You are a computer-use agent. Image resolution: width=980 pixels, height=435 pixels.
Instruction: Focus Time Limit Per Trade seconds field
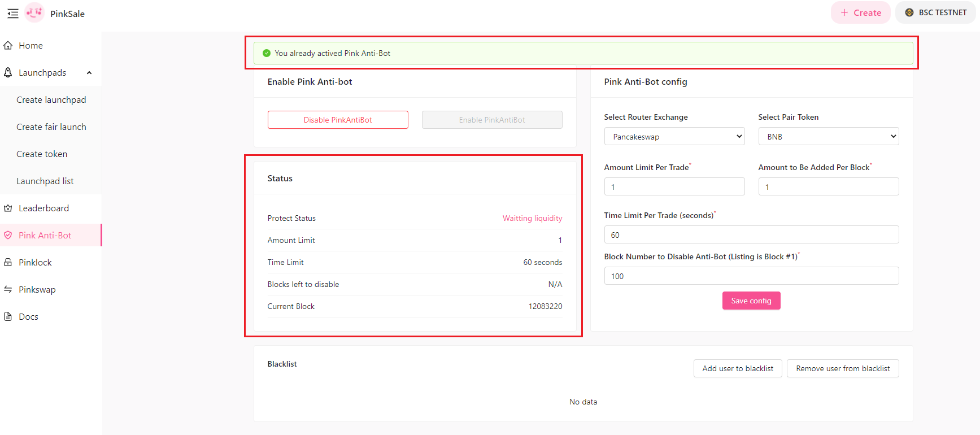pyautogui.click(x=751, y=234)
